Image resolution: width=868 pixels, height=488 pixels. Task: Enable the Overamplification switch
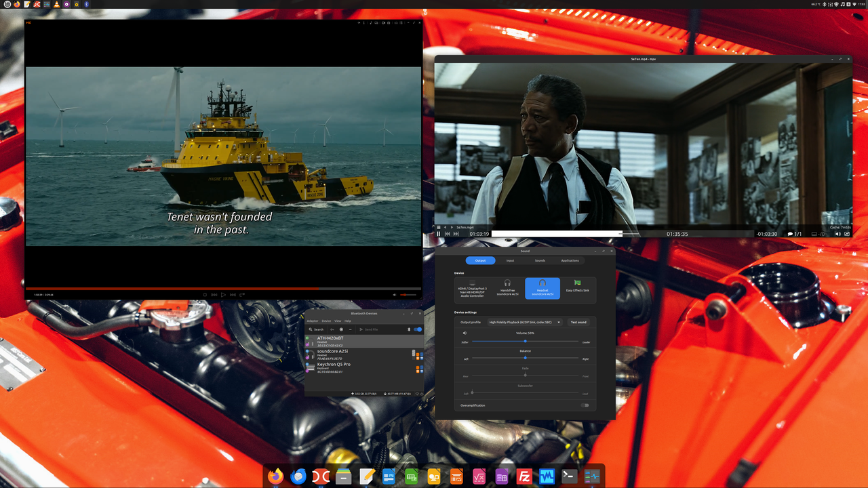click(x=585, y=405)
